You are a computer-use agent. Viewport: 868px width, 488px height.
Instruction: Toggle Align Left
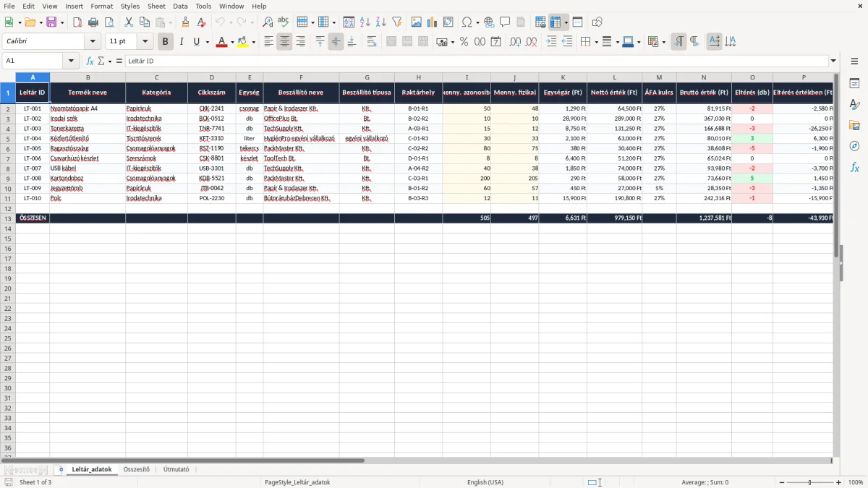(268, 42)
